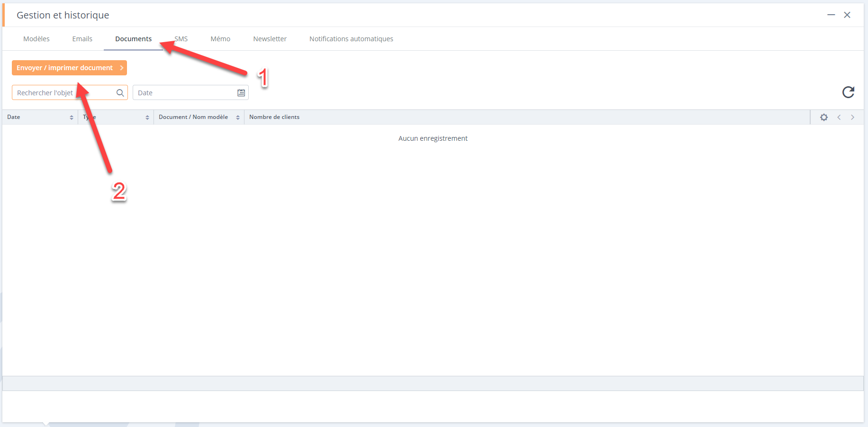The image size is (868, 427).
Task: Open the Newsletter tab
Action: [270, 39]
